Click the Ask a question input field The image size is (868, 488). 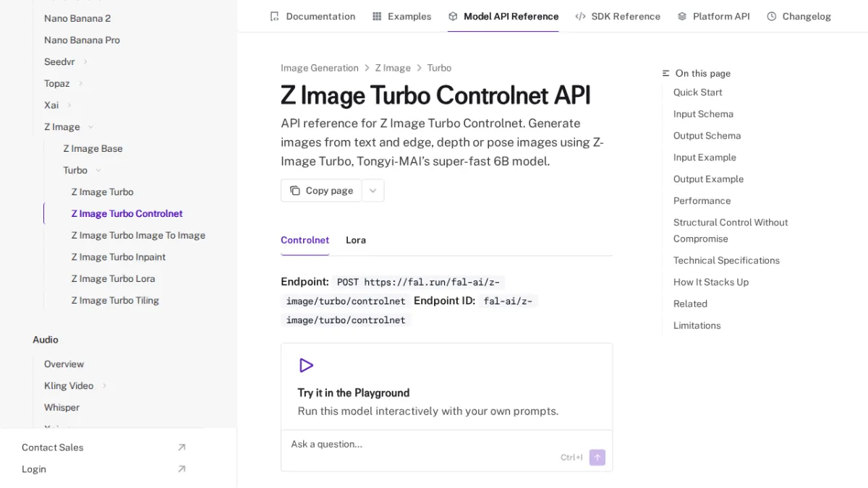pos(446,451)
